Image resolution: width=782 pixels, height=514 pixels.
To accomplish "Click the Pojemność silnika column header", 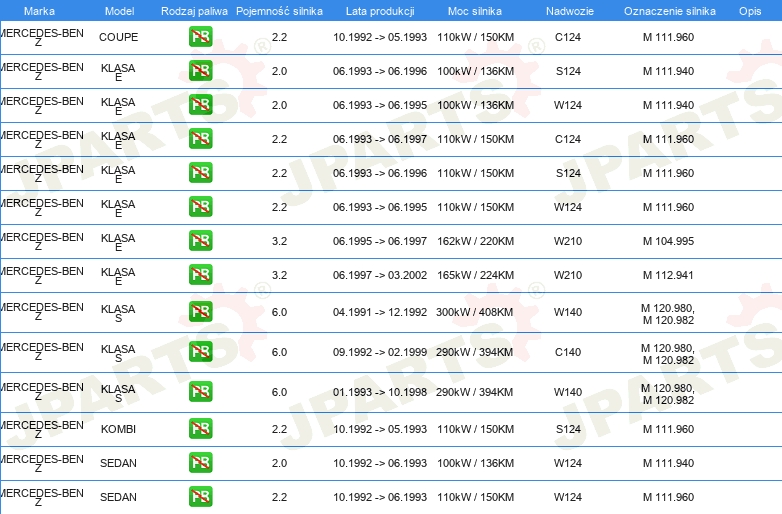I will click(279, 11).
